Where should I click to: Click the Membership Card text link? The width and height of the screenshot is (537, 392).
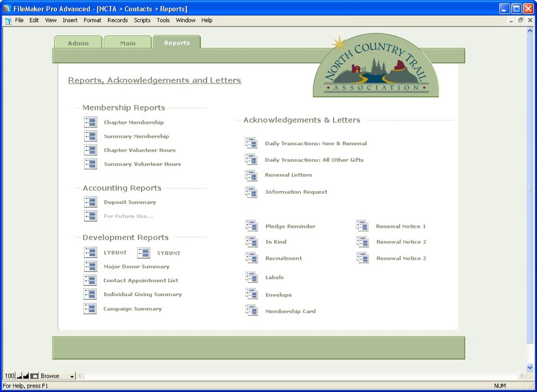click(x=291, y=311)
